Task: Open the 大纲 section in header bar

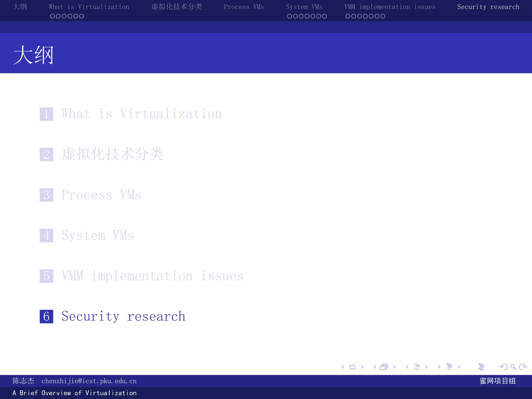Action: 20,7
